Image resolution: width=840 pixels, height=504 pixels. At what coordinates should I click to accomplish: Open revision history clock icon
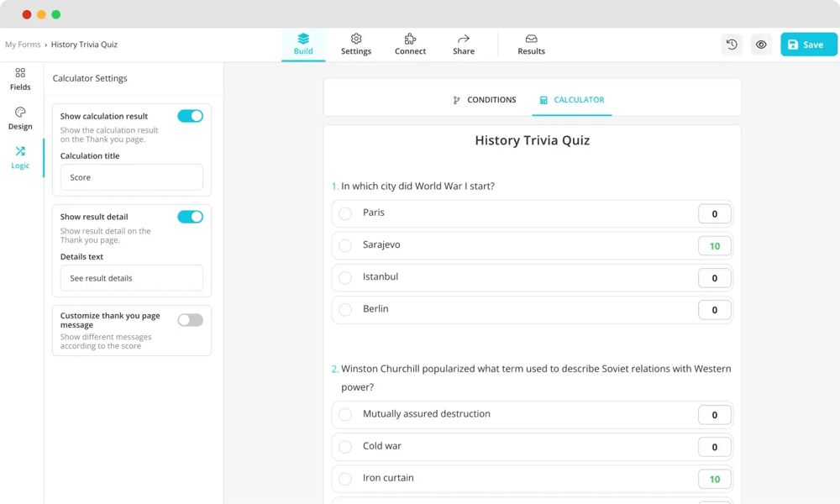tap(732, 45)
